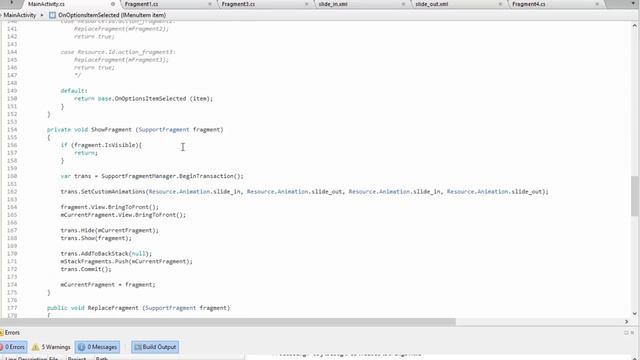Image resolution: width=640 pixels, height=360 pixels.
Task: Click 'trans.Hide(mCurrentFragment);' line
Action: pyautogui.click(x=110, y=230)
